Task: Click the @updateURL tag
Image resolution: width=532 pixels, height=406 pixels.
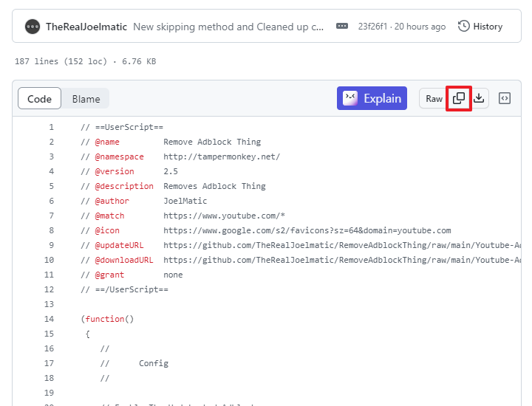Action: coord(119,245)
